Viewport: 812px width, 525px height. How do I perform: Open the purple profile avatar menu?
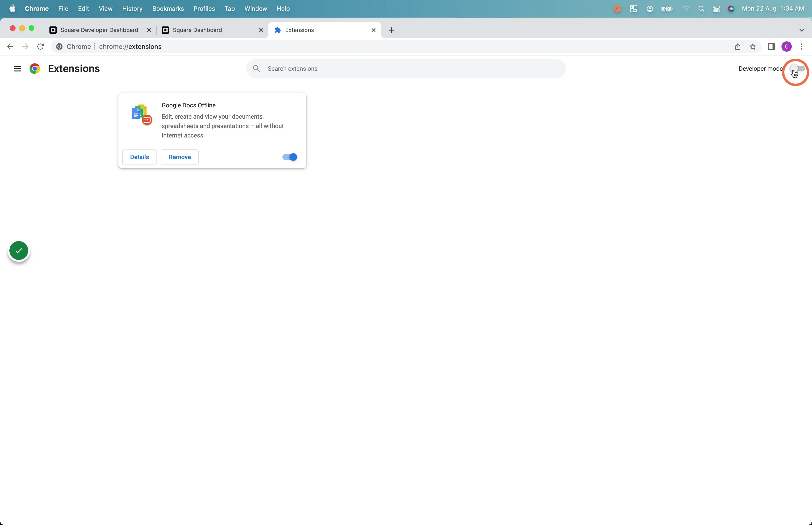pyautogui.click(x=786, y=47)
